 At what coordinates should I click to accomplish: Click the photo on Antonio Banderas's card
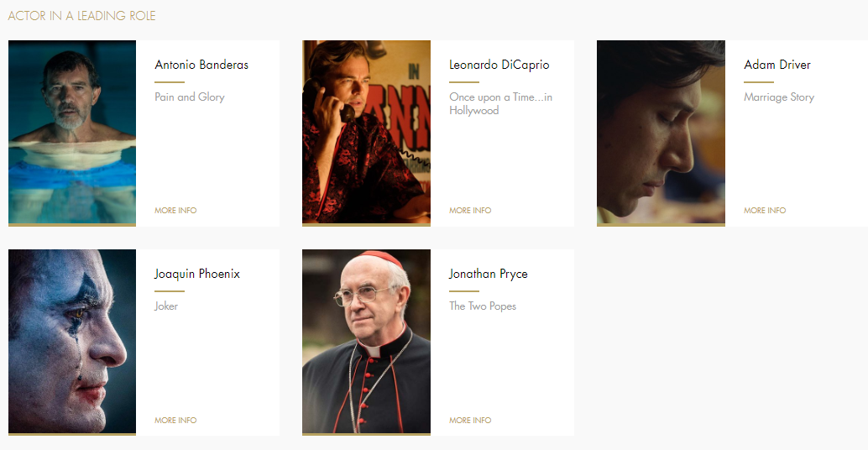point(72,133)
